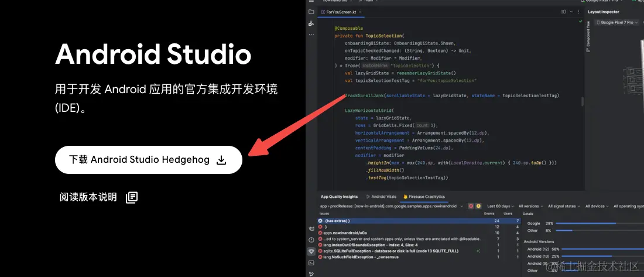Viewport: 644px width, 277px height.
Task: Select the IndexOutOfBoundsException issue row
Action: [419, 245]
